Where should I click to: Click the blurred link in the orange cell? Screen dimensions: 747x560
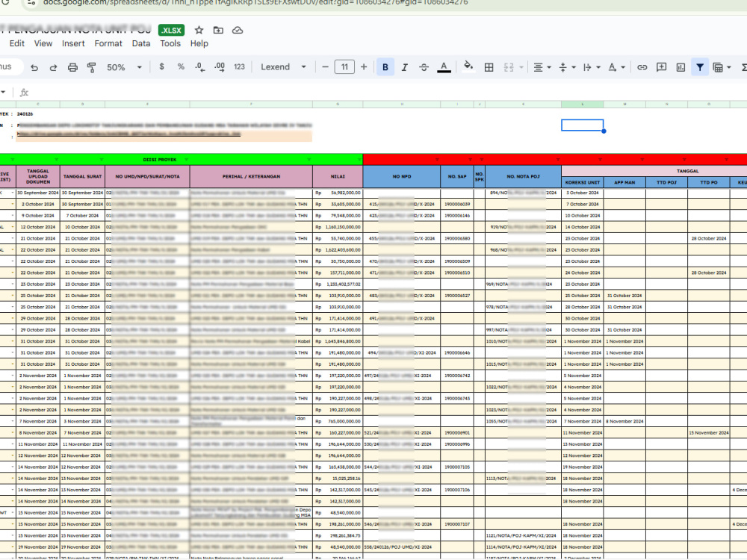pos(128,134)
